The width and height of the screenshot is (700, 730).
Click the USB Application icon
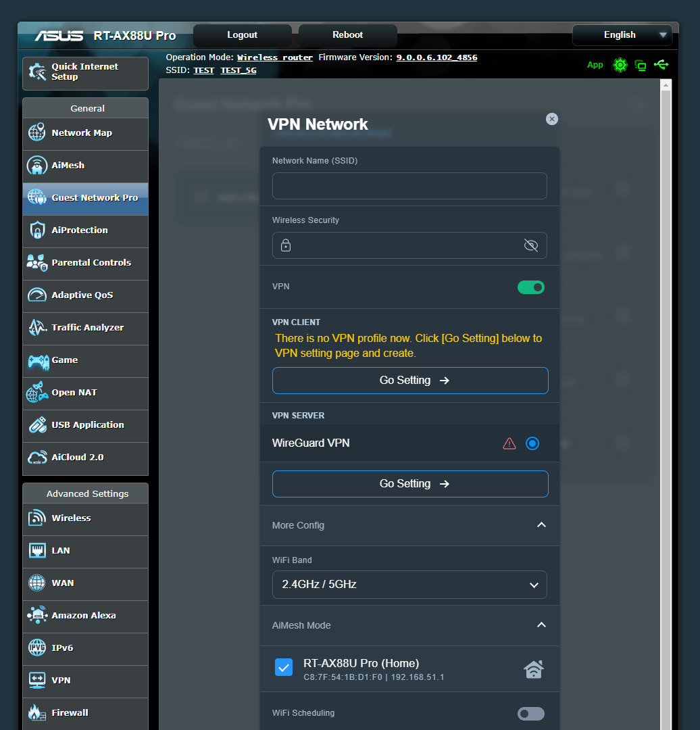point(36,425)
